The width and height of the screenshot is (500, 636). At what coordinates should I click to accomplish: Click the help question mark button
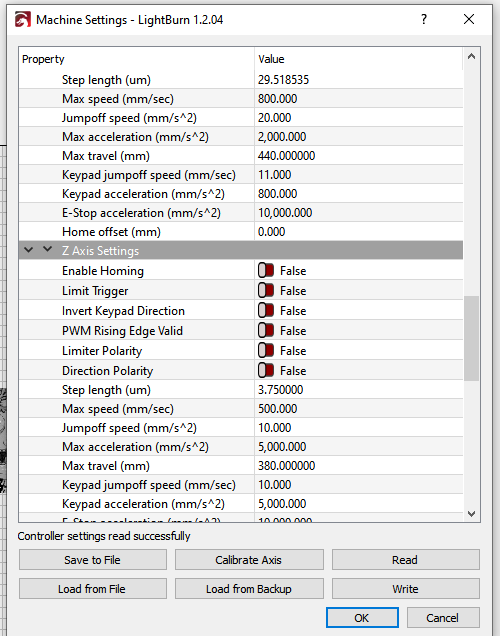tap(424, 19)
